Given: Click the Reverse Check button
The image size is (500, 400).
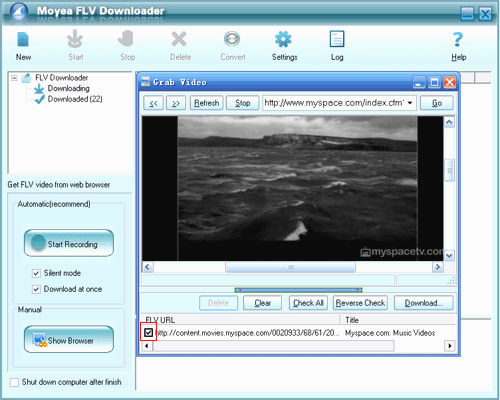Looking at the screenshot, I should pyautogui.click(x=360, y=303).
